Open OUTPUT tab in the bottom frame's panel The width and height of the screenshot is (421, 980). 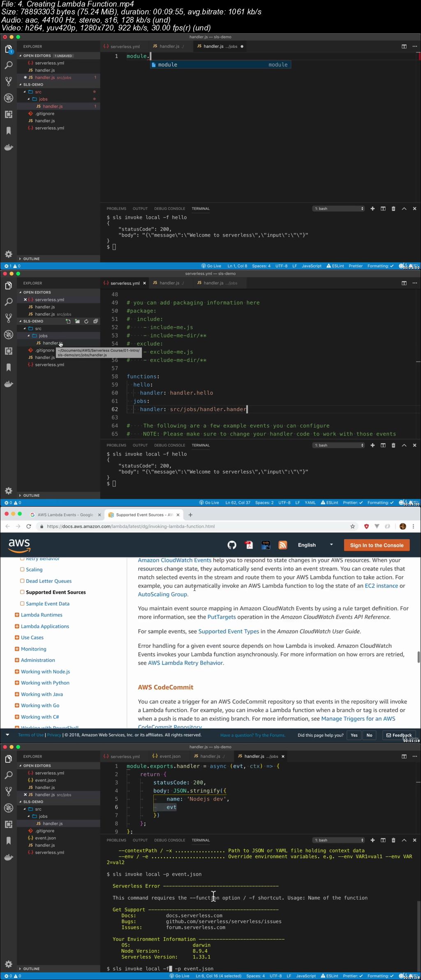140,840
